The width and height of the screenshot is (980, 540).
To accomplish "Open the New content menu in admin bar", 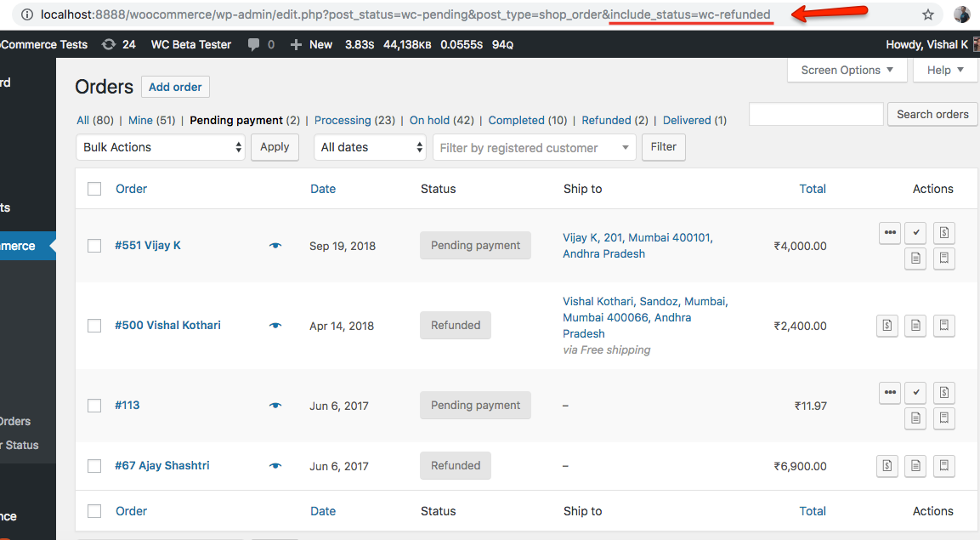I will (311, 44).
